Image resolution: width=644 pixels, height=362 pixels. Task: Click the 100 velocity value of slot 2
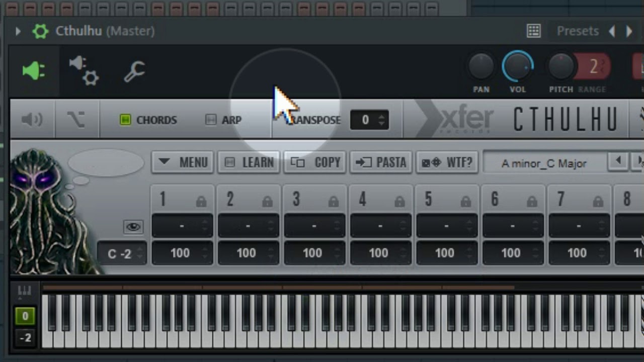click(248, 253)
